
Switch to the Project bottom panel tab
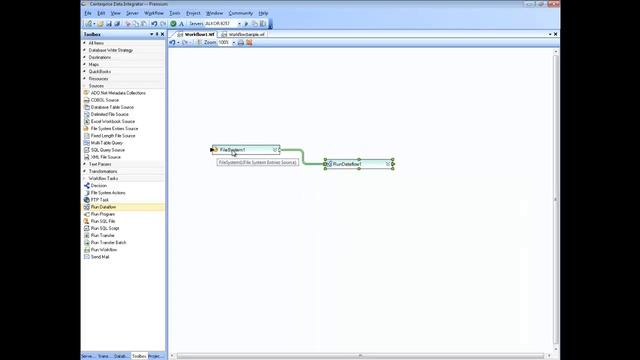(155, 356)
